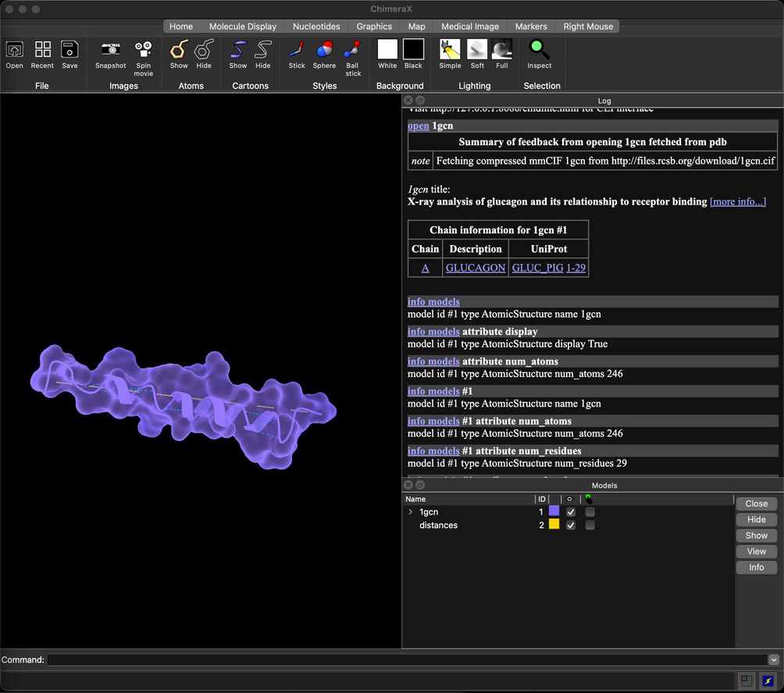
Task: Open the yellow color swatch for distances
Action: point(554,524)
